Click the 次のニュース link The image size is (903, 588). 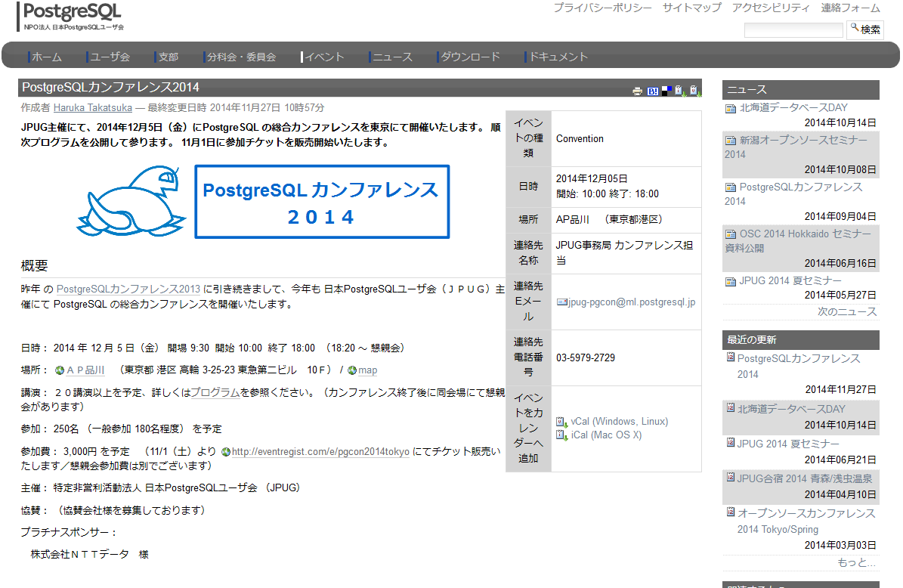(847, 311)
